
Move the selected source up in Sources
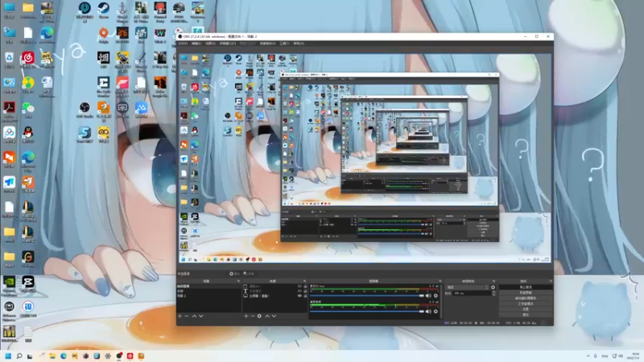267,316
